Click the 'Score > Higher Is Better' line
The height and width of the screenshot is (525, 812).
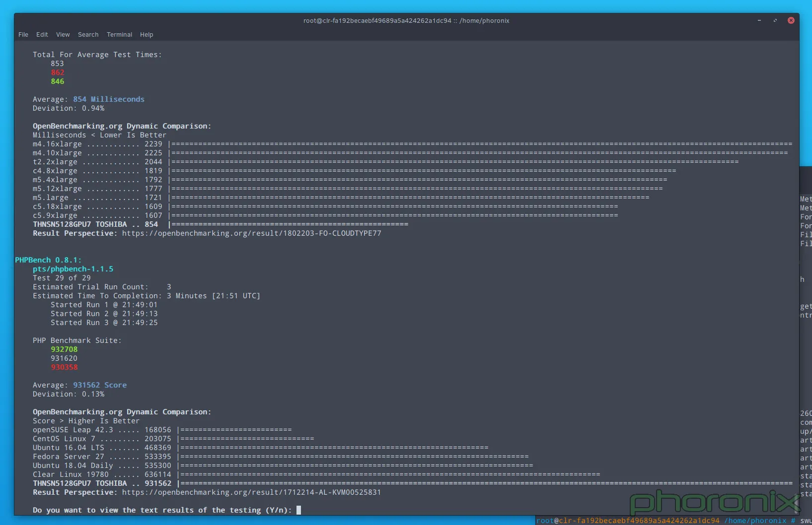86,421
